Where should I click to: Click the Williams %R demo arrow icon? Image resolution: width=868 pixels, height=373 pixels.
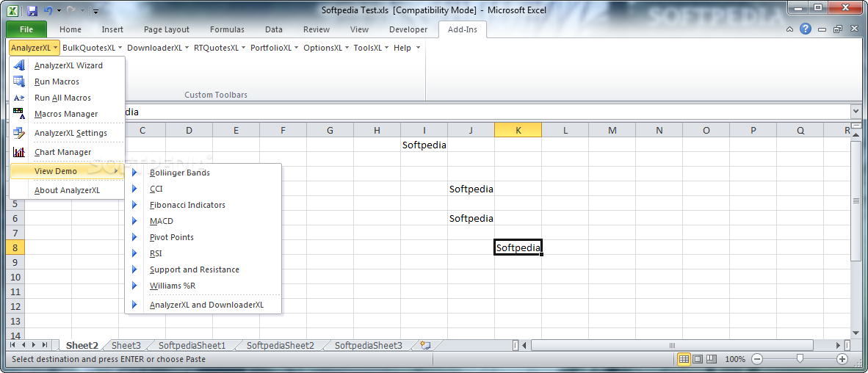point(134,286)
